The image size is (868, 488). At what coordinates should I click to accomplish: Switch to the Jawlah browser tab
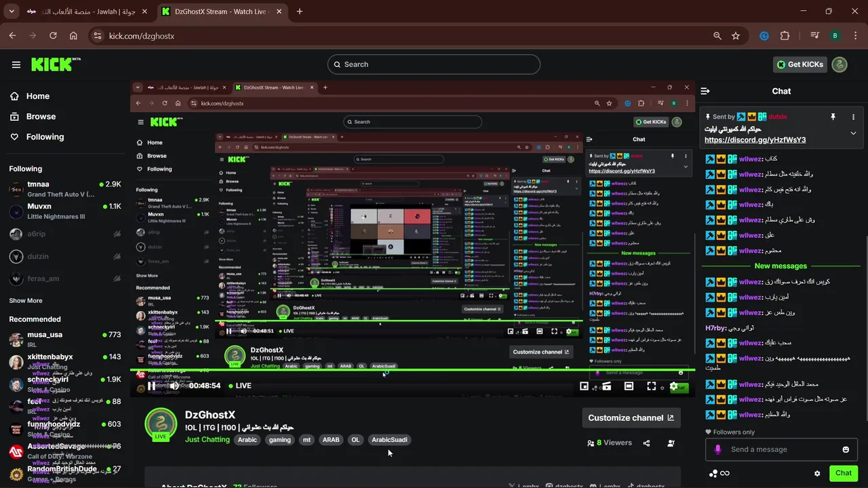[x=88, y=12]
